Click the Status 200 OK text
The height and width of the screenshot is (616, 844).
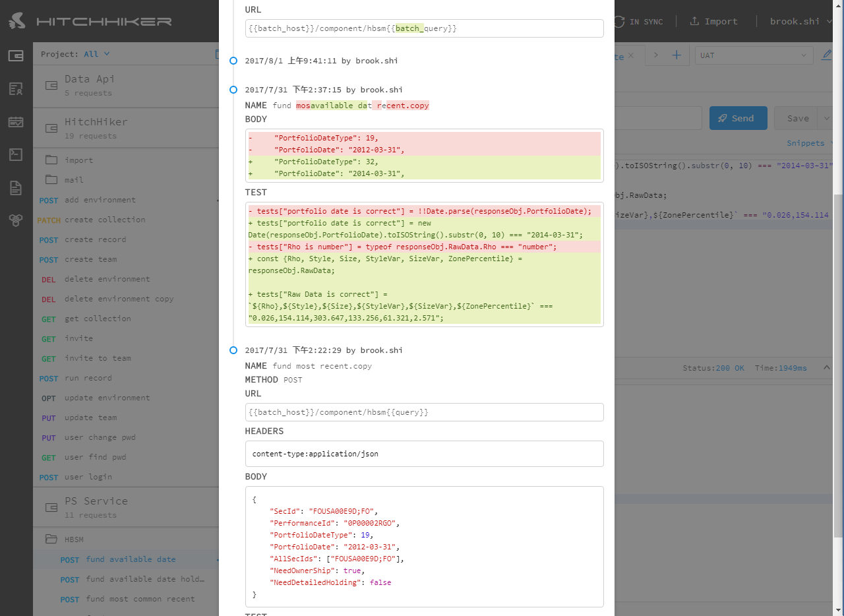coord(713,368)
